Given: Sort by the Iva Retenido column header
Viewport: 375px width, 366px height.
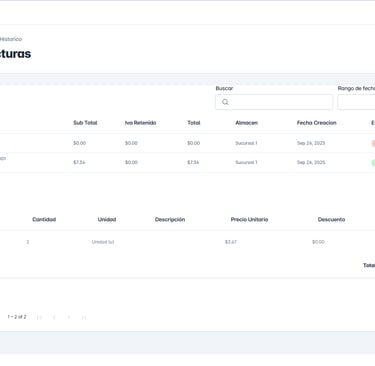Looking at the screenshot, I should 140,123.
